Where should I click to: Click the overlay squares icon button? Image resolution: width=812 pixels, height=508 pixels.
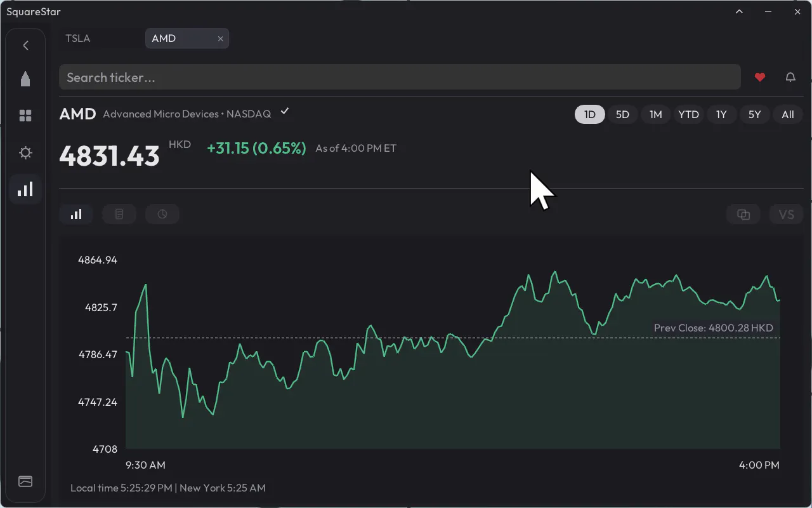[743, 215]
